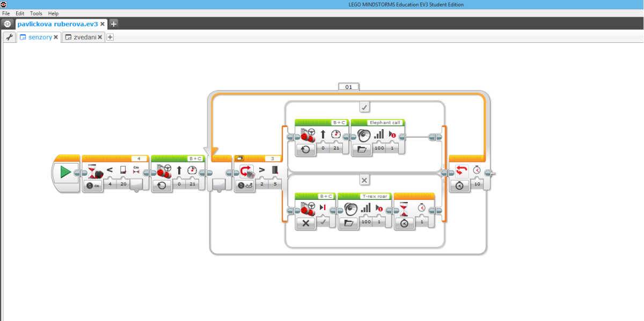The width and height of the screenshot is (644, 321).
Task: Edit the loop name field 01
Action: [x=349, y=86]
